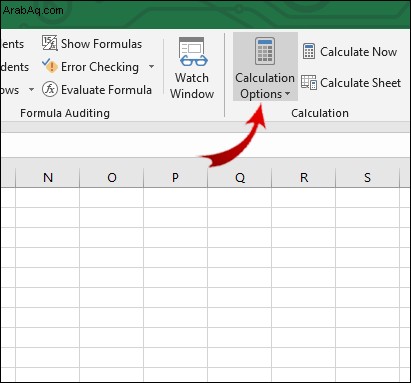The width and height of the screenshot is (411, 383).
Task: Click the Calculate Now calculator icon
Action: (x=309, y=51)
